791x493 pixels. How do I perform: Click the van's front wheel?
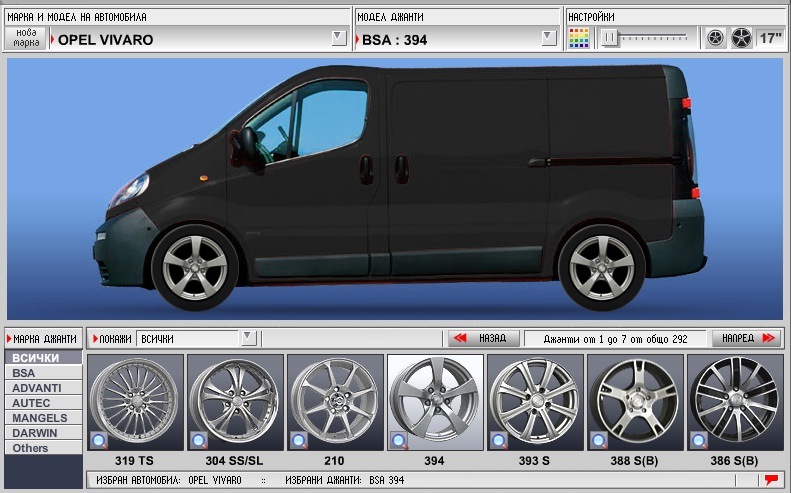(195, 267)
